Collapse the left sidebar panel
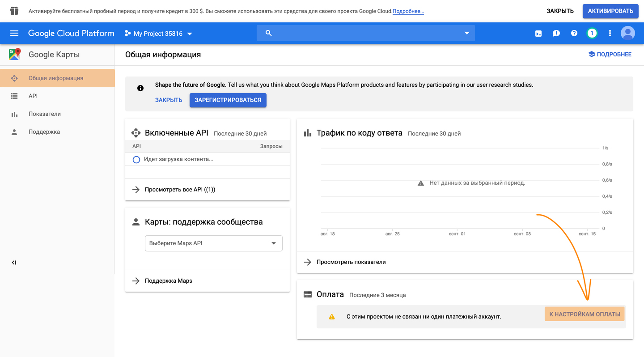Image resolution: width=644 pixels, height=357 pixels. click(14, 263)
